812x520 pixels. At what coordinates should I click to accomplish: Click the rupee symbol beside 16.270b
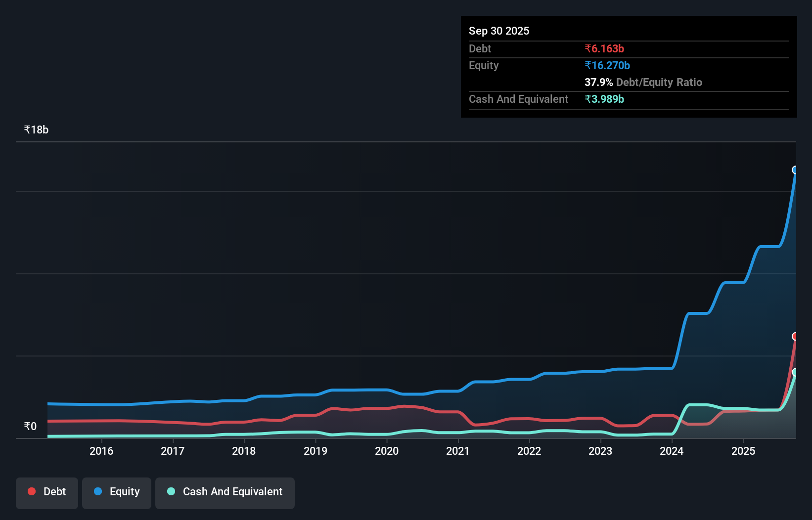(588, 65)
